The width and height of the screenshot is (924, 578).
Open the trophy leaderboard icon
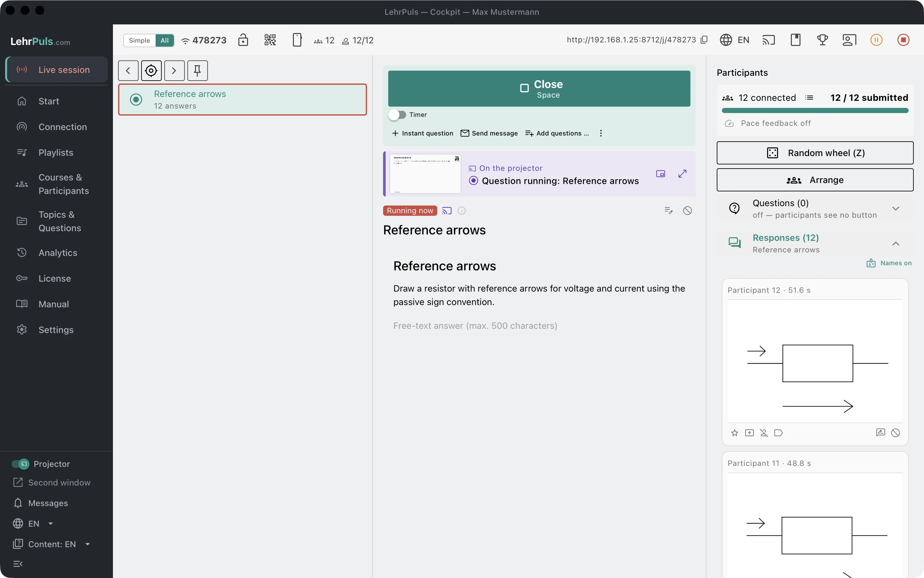click(822, 40)
